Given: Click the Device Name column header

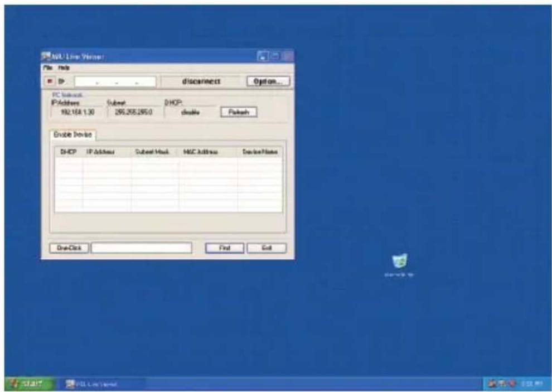Looking at the screenshot, I should click(260, 152).
